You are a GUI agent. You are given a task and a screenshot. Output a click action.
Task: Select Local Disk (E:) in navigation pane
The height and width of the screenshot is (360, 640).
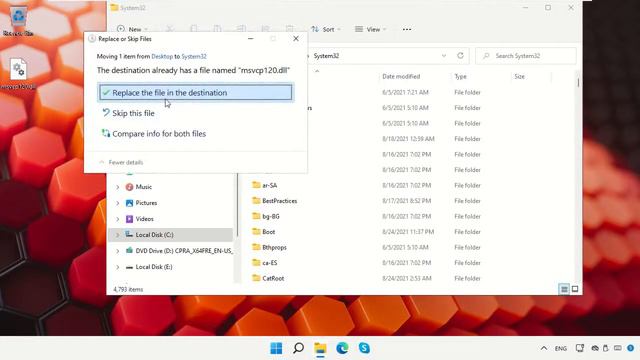pyautogui.click(x=149, y=267)
